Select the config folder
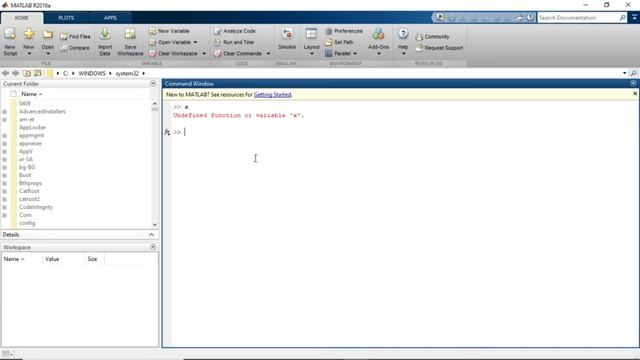This screenshot has height=360, width=640. tap(27, 223)
